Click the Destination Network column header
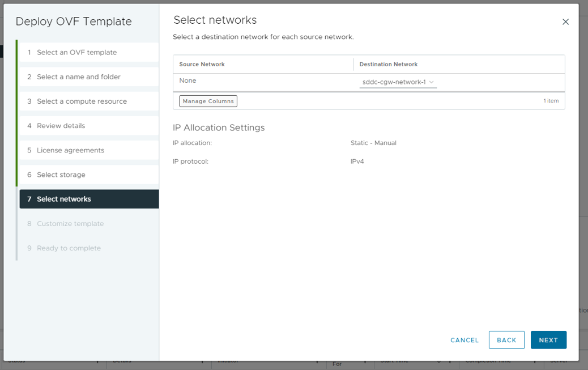This screenshot has height=370, width=588. pos(388,65)
